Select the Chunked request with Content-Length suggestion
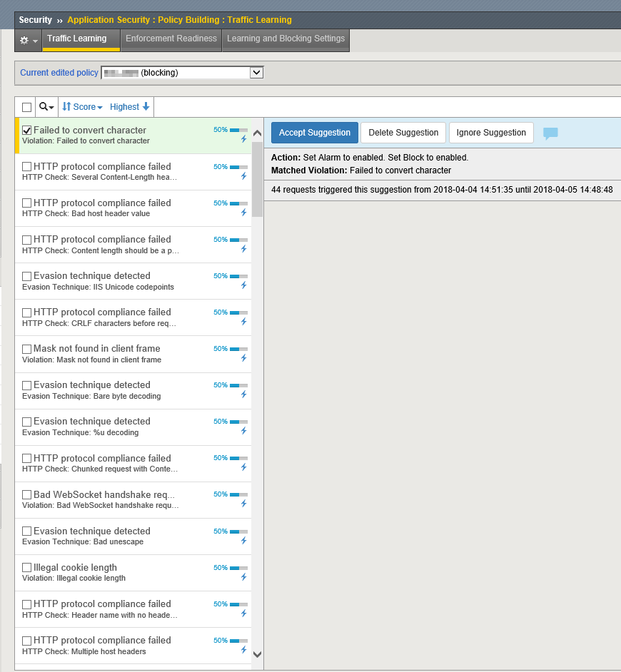 pyautogui.click(x=133, y=463)
